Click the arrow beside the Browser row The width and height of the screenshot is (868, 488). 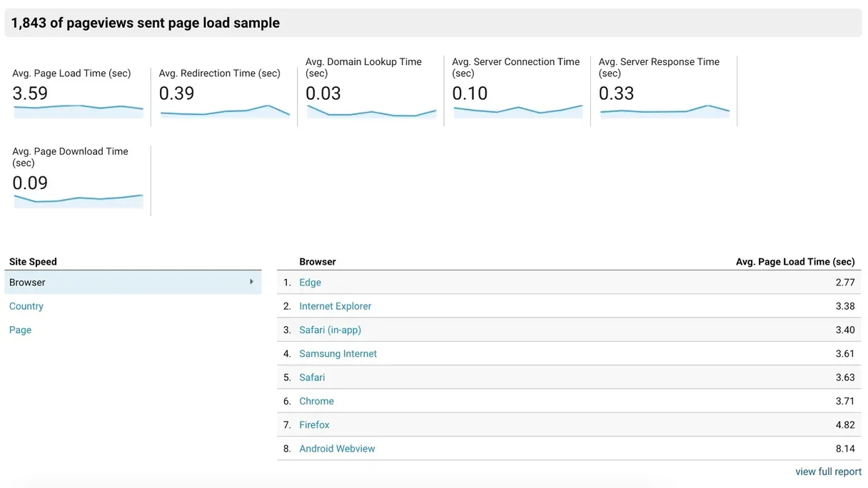click(251, 282)
